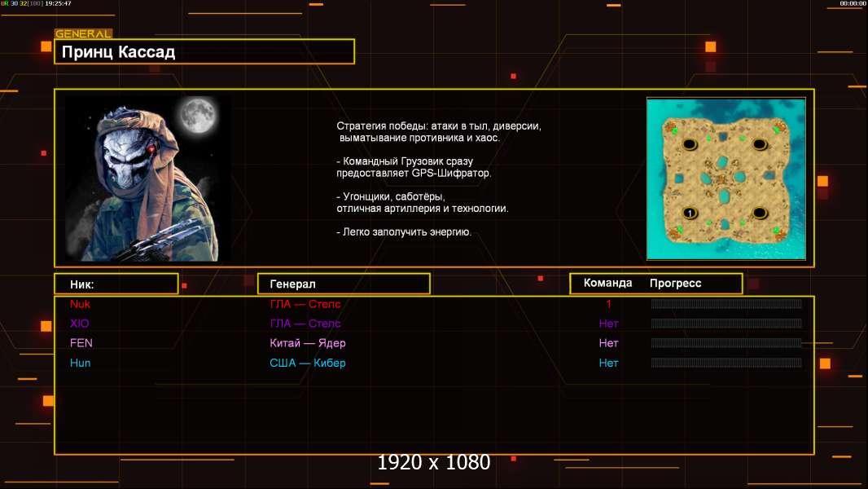The image size is (868, 489).
Task: Click Nuk's ГЛА — Стелс general entry
Action: 305,304
